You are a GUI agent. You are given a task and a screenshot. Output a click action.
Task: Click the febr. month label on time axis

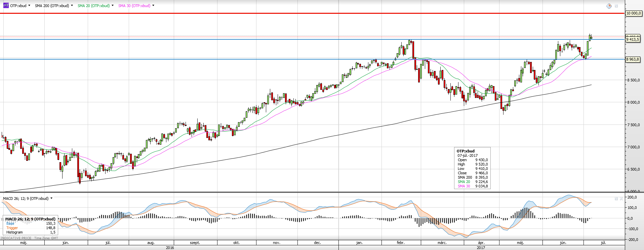pyautogui.click(x=401, y=243)
